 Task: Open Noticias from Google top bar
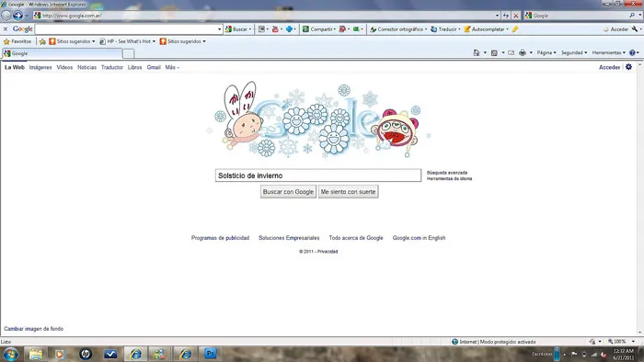pos(86,67)
